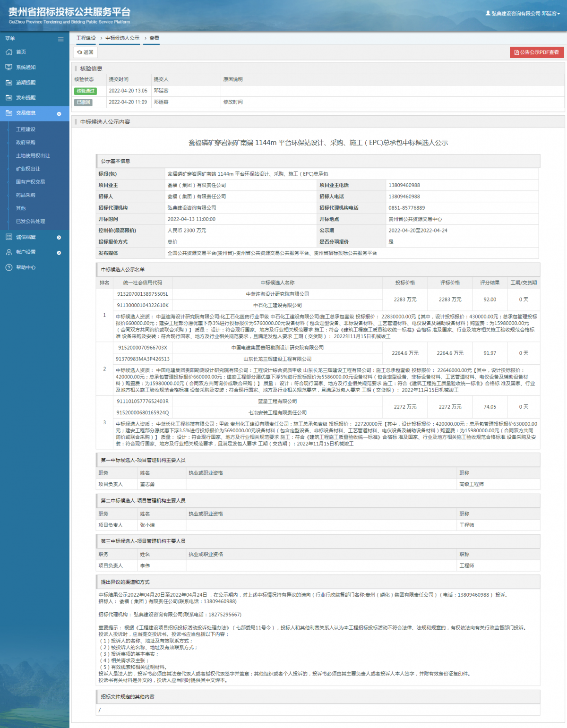
Task: Select 矿业权出让 submenu item
Action: [28, 169]
